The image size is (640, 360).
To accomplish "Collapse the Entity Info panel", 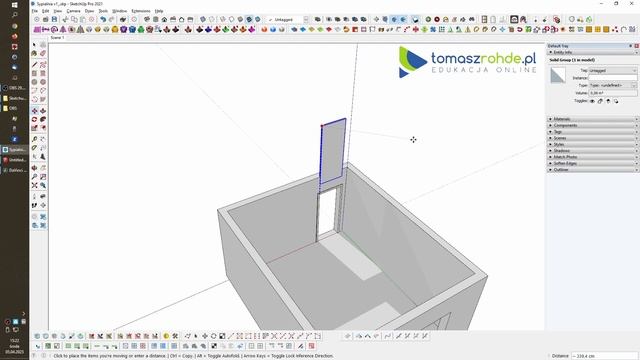I will [550, 52].
